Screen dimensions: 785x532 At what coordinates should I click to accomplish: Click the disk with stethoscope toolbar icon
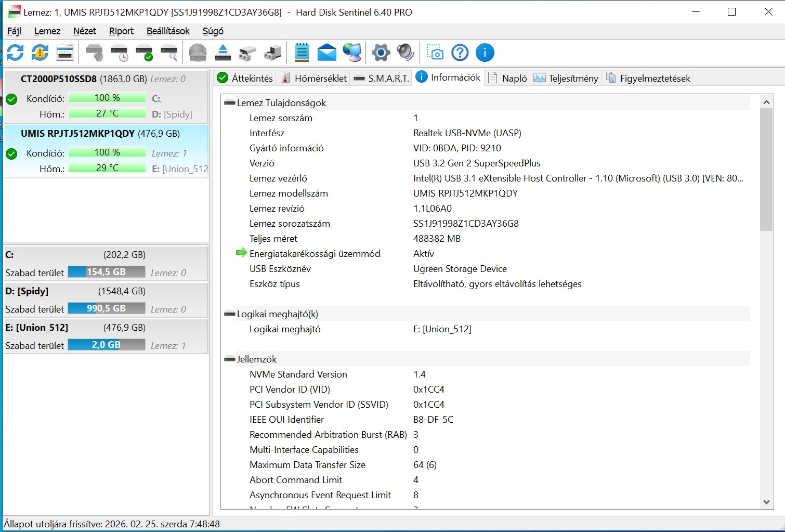[x=94, y=53]
